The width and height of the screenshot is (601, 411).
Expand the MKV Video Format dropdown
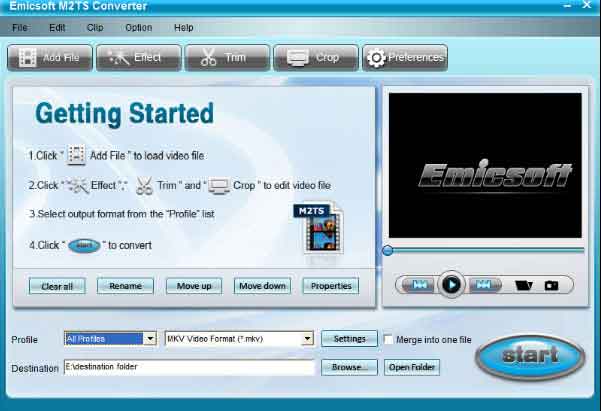(307, 339)
